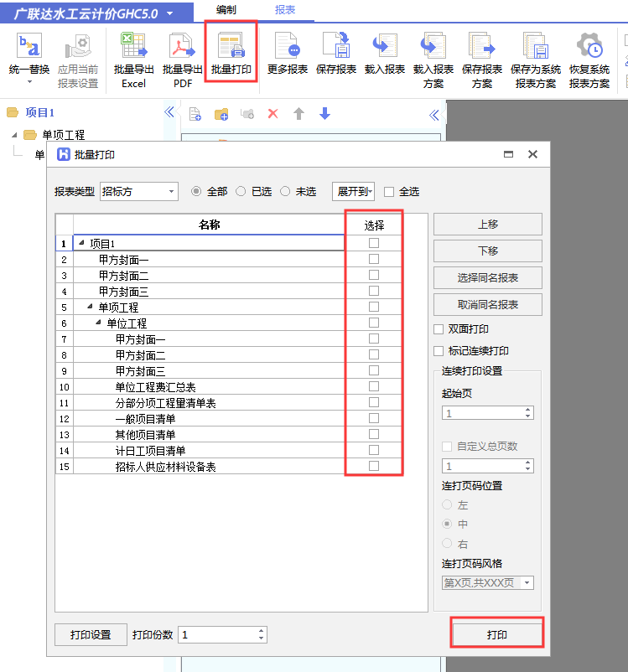Collapse 单位工程 row in the print list
Screen dimensions: 628x672
click(x=99, y=322)
